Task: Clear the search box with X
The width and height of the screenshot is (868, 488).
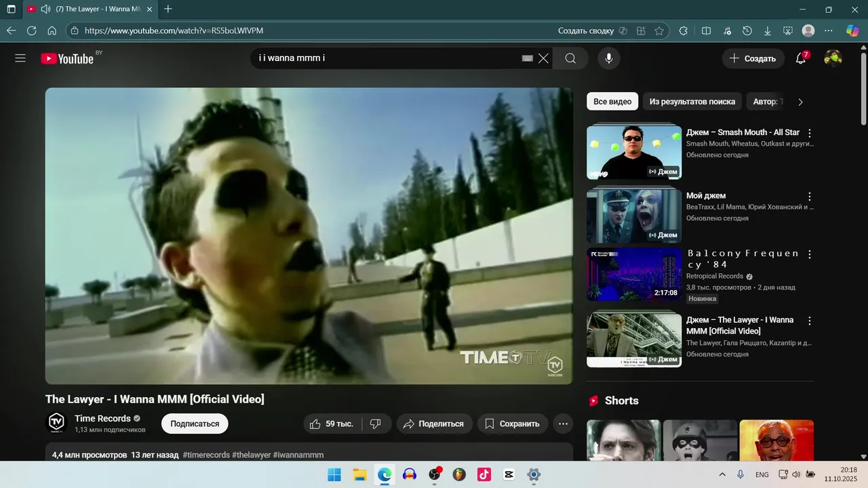Action: (543, 58)
